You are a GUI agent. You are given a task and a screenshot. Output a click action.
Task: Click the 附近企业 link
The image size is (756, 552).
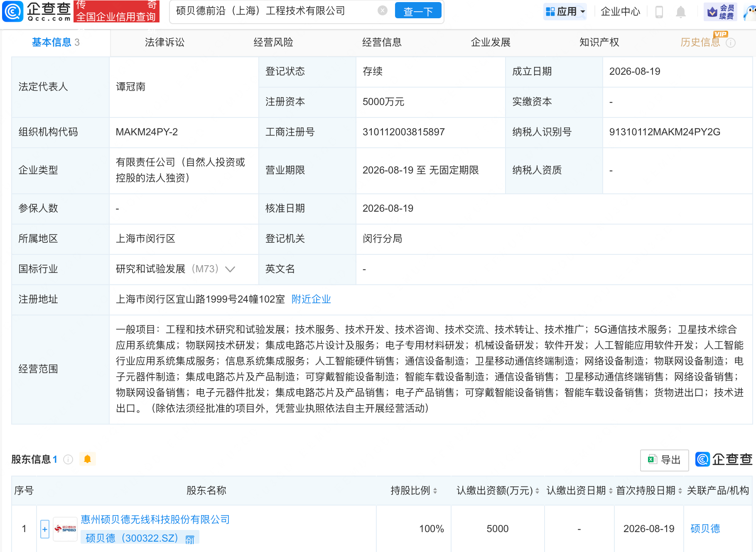tap(311, 299)
